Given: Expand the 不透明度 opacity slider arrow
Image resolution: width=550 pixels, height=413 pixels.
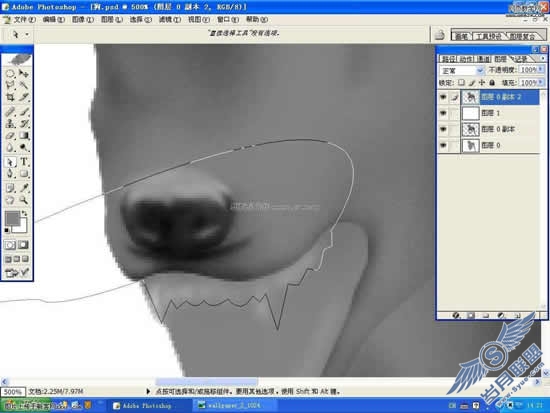Looking at the screenshot, I should (x=541, y=70).
